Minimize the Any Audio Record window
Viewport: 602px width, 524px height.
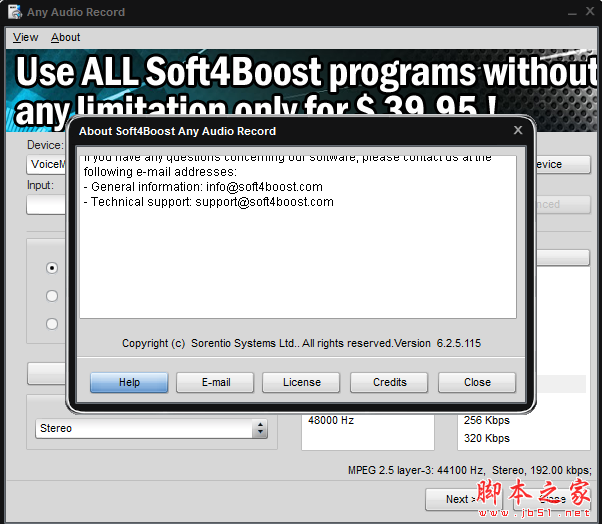point(572,12)
